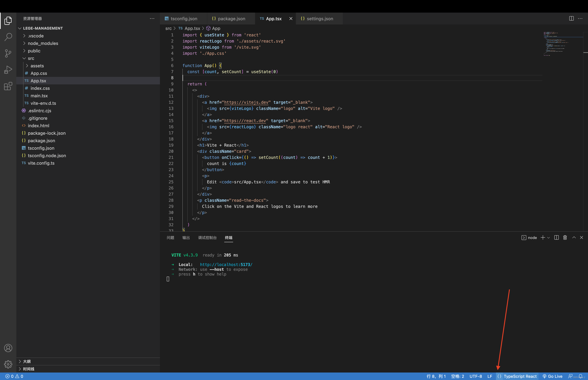Select the node terminal entry
588x380 pixels.
tap(529, 238)
